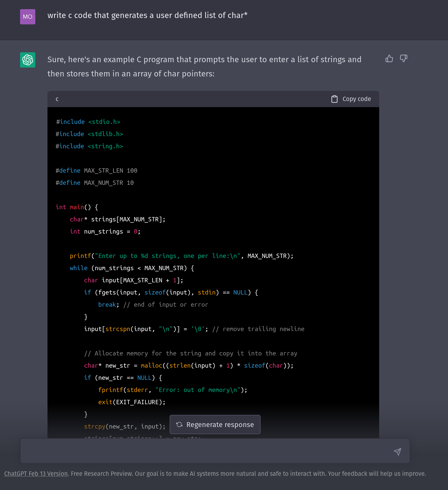Click the 'c' language label in code header
The image size is (448, 490).
tap(57, 99)
